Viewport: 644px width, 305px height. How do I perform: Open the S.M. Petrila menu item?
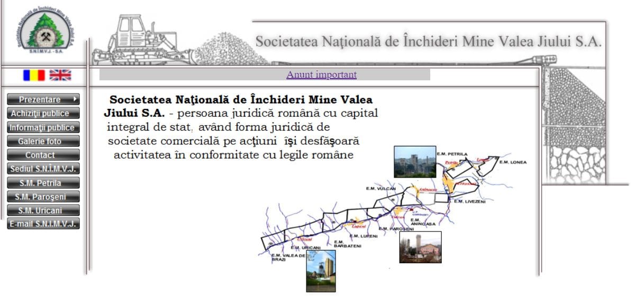point(43,183)
